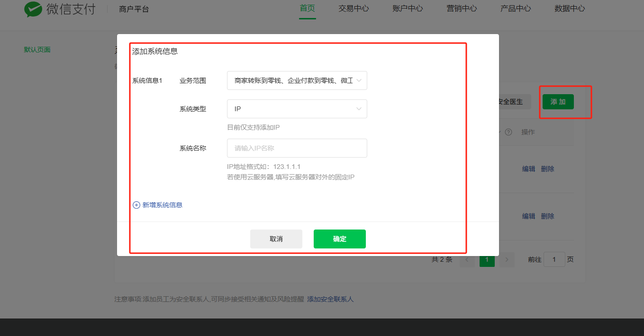Viewport: 644px width, 336px height.
Task: Click the green 添加 button
Action: tap(558, 102)
